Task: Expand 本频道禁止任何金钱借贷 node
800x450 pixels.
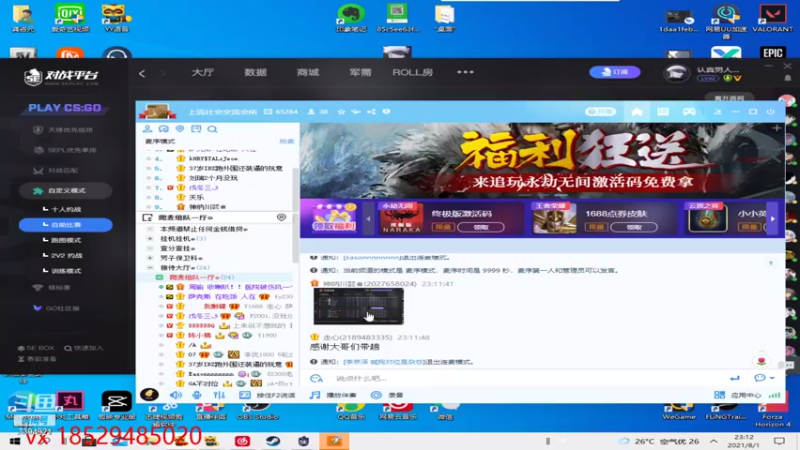Action: point(150,229)
